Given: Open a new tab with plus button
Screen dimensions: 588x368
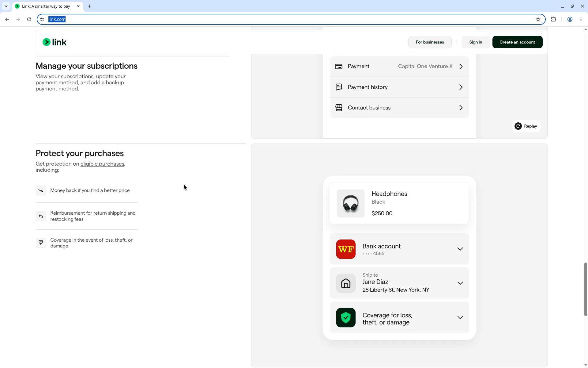Looking at the screenshot, I should coord(89,6).
